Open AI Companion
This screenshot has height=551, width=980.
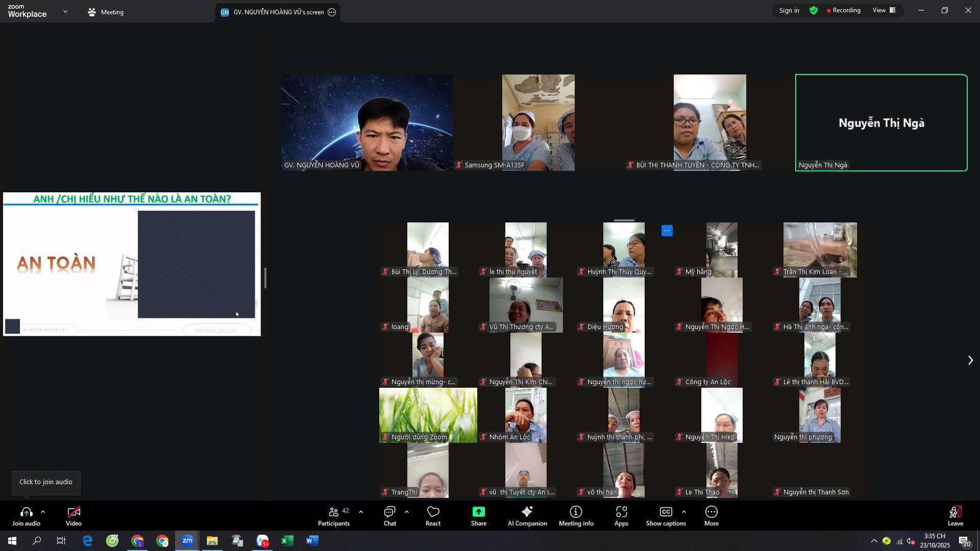pos(527,516)
